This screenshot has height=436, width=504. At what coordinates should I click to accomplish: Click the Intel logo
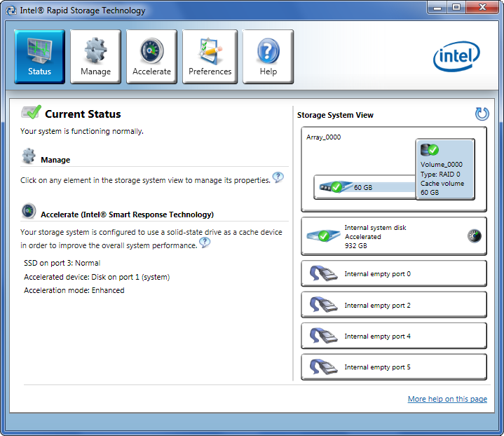point(457,56)
